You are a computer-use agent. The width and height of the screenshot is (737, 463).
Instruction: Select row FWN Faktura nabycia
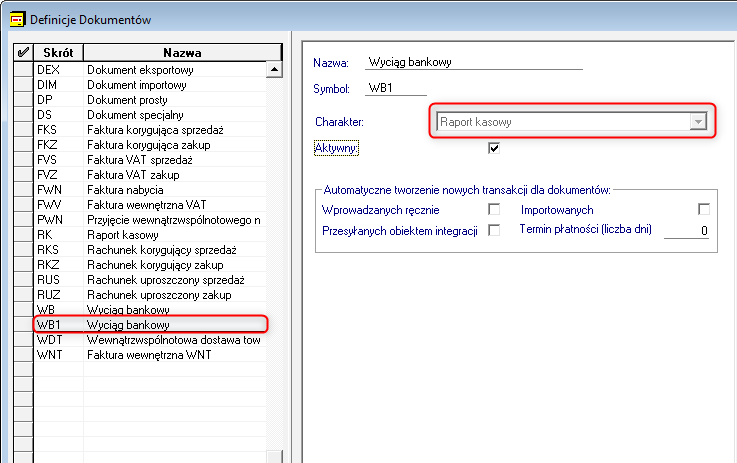150,190
